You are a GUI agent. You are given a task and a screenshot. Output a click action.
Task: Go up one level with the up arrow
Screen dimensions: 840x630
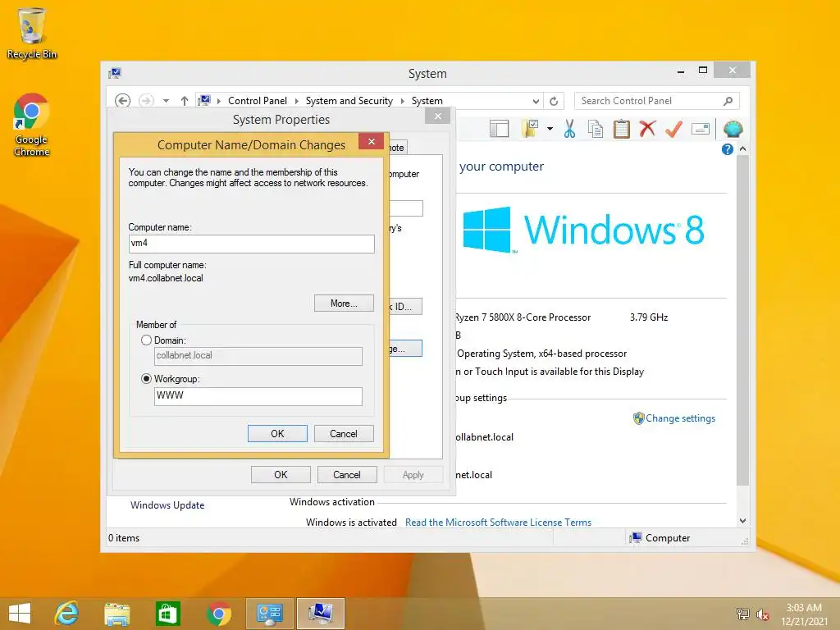point(185,101)
